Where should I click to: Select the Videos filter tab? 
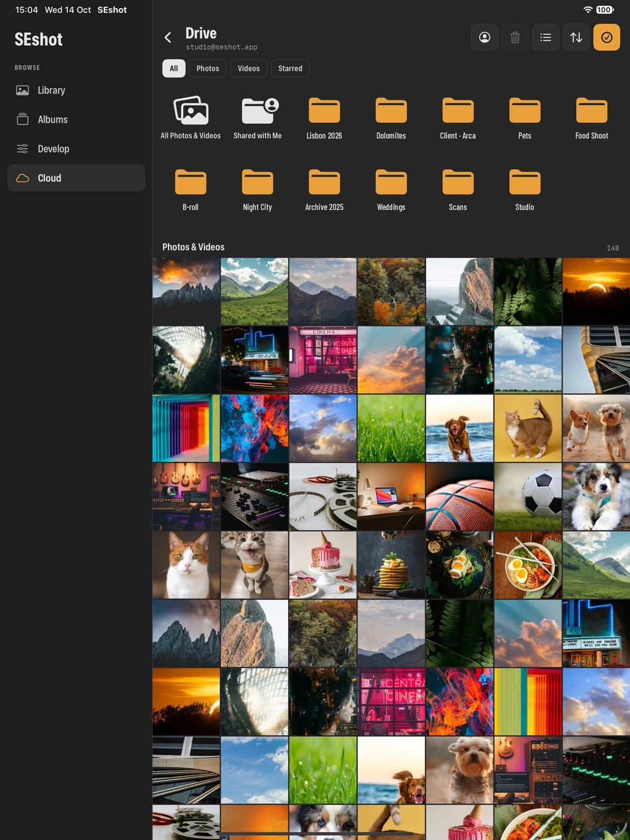[248, 68]
